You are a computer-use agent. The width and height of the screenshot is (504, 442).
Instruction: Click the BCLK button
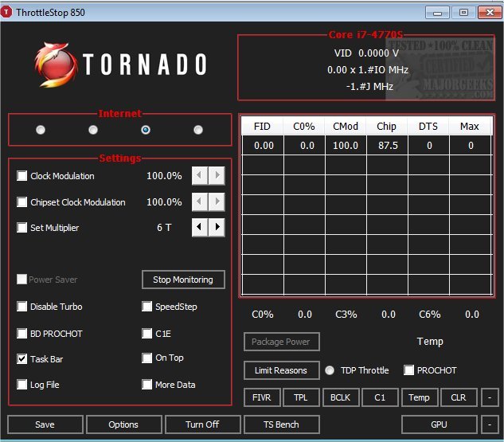(341, 397)
